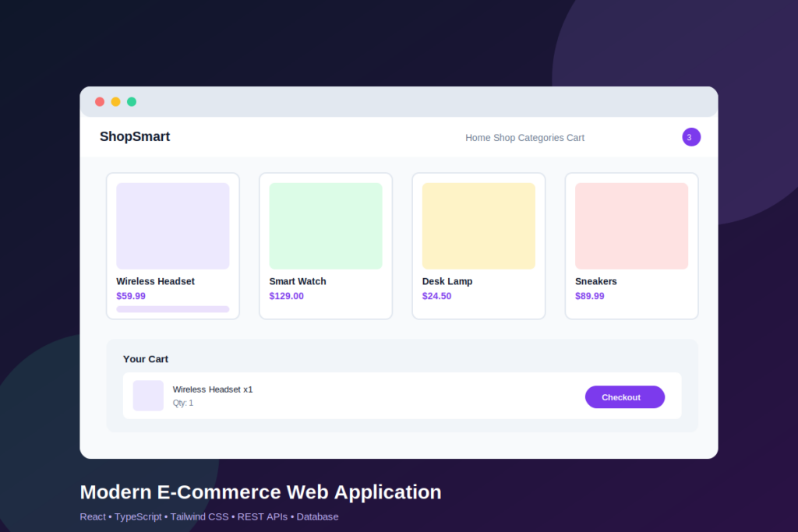Select the Cart nav link
798x532 pixels.
(576, 138)
